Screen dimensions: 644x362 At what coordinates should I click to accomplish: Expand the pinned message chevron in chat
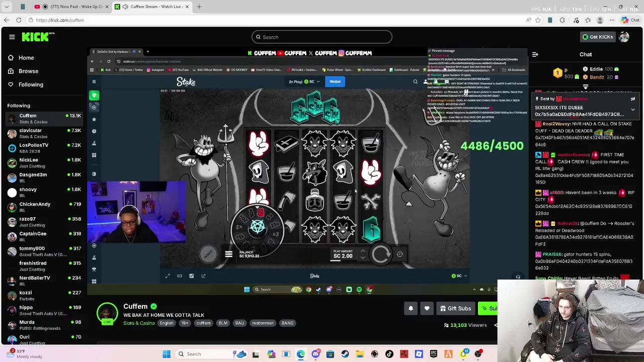click(633, 110)
